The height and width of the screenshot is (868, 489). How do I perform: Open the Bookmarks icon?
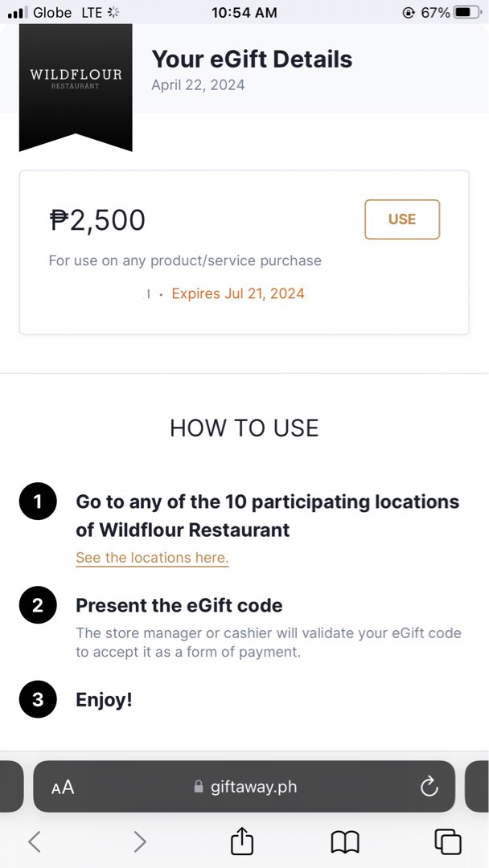point(344,841)
